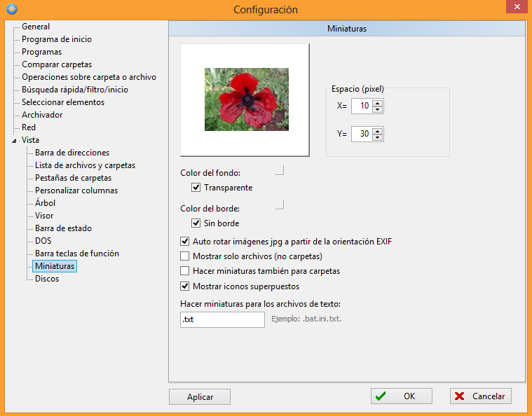Disable auto rotate jpg by EXIF orientation
Viewport: 532px width, 416px height.
[x=184, y=242]
